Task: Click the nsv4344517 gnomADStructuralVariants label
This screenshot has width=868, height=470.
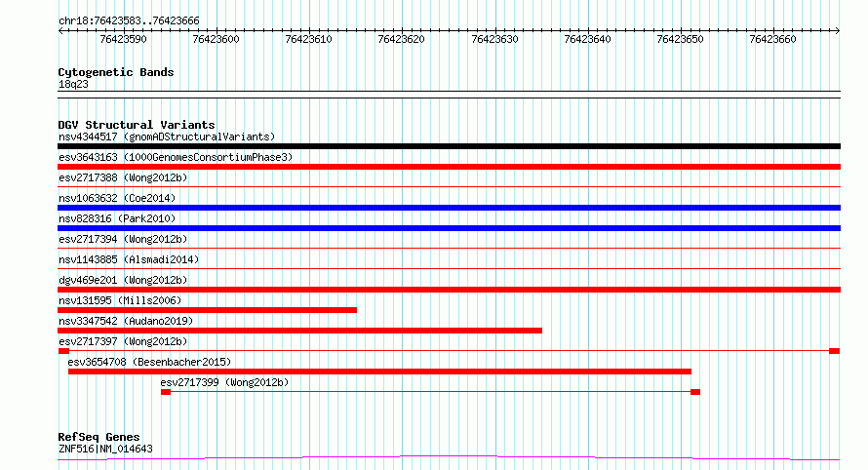Action: pyautogui.click(x=167, y=137)
